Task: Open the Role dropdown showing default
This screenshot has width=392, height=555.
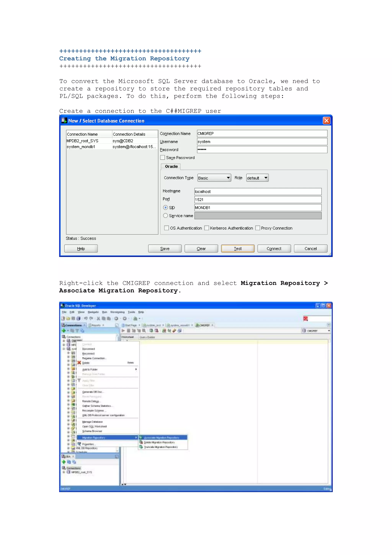Action: tap(257, 178)
